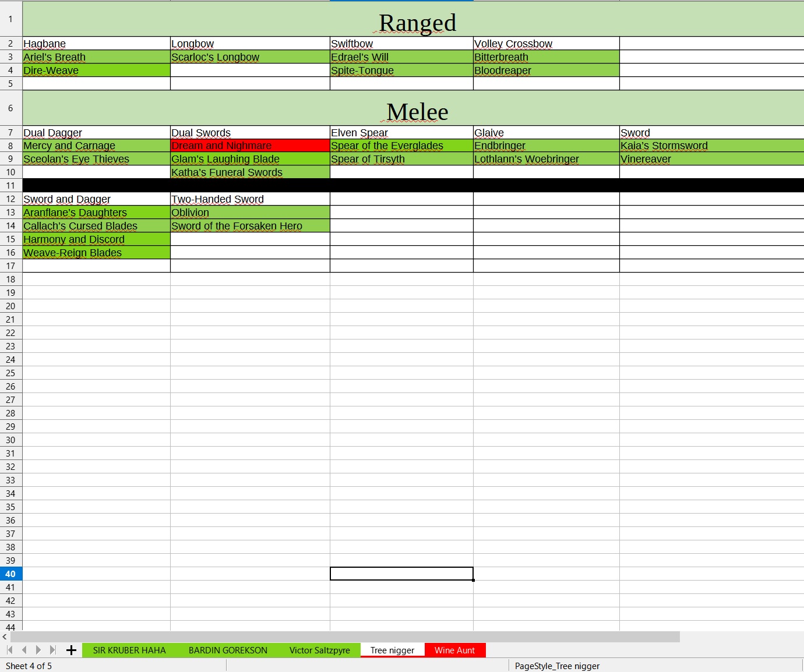Select the Volley Crossbow cell
This screenshot has width=804, height=672.
click(546, 44)
